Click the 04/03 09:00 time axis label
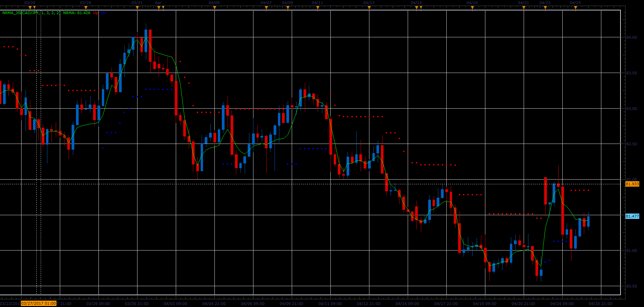The height and width of the screenshot is (307, 644). coord(175,304)
